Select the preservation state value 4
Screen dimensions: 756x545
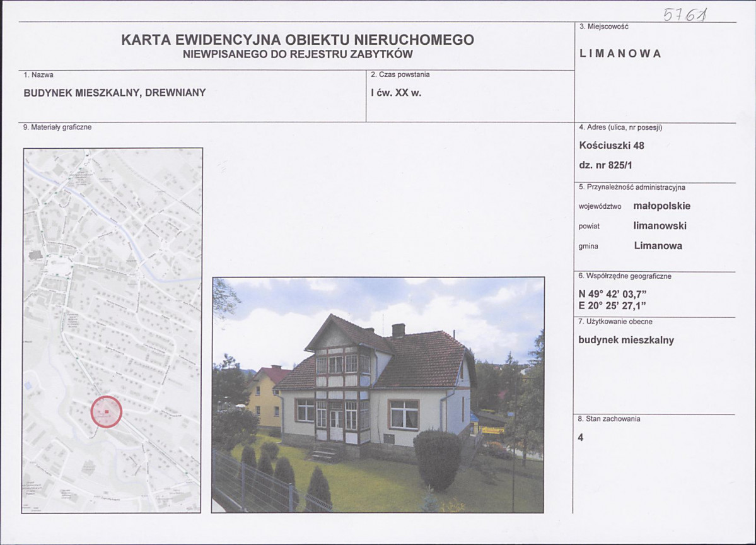pos(581,437)
